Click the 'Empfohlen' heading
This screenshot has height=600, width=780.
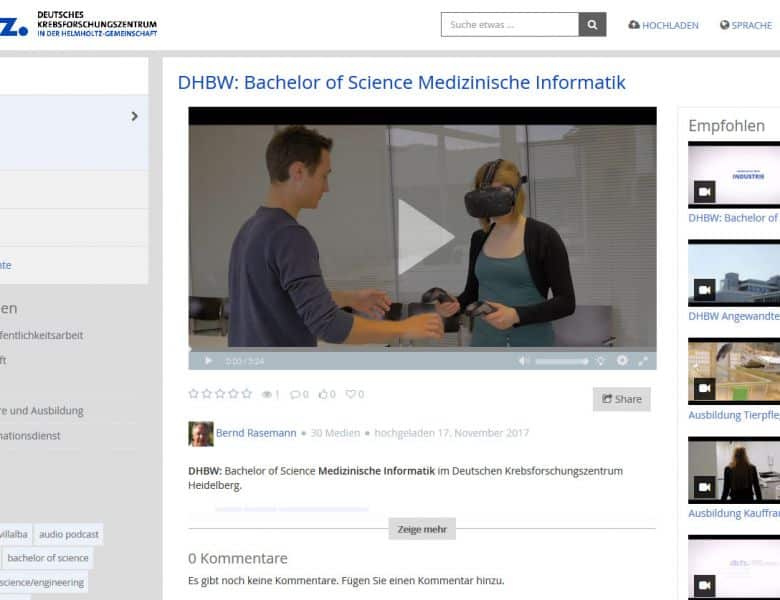726,126
